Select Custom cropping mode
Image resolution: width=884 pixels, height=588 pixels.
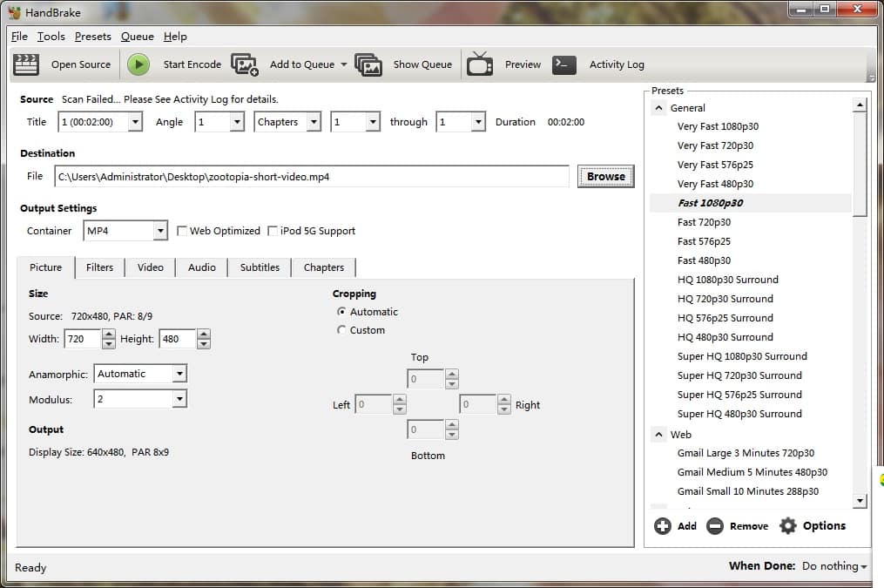[341, 330]
